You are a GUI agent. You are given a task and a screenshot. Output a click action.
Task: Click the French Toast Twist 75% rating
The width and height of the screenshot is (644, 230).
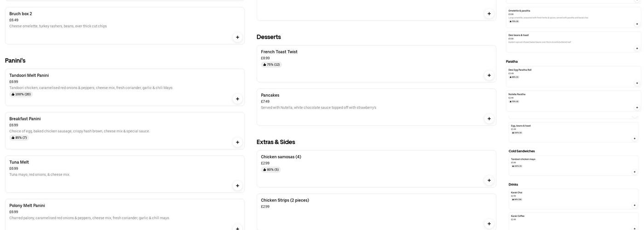pyautogui.click(x=271, y=65)
